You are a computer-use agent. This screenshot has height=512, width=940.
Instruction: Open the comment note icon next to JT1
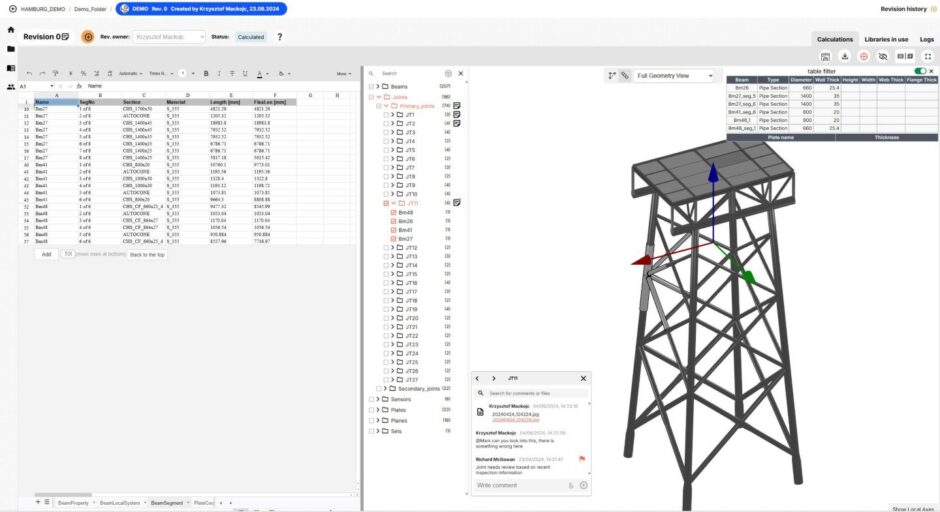(456, 115)
